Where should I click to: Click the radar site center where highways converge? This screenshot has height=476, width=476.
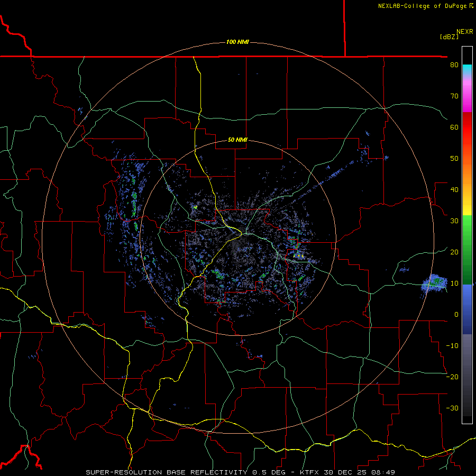(x=242, y=234)
